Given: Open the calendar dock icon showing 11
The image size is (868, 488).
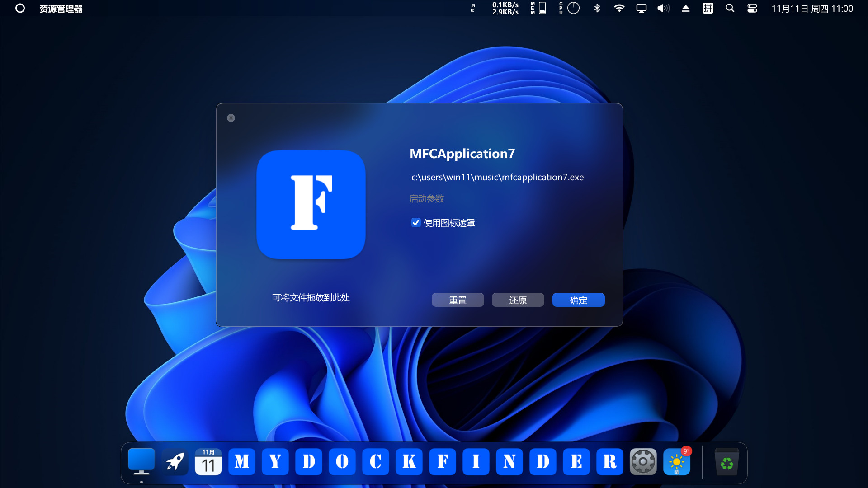Looking at the screenshot, I should pos(208,461).
